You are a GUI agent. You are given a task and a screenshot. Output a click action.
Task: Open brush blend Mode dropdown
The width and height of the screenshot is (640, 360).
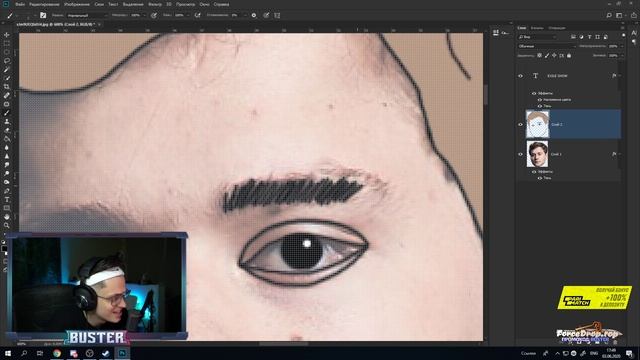pos(87,15)
